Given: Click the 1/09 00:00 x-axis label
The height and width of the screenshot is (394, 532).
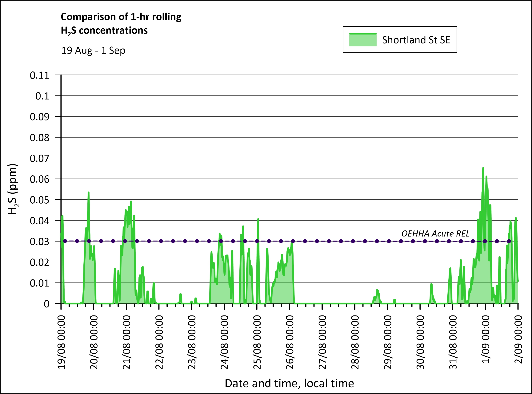Looking at the screenshot, I should click(x=486, y=339).
